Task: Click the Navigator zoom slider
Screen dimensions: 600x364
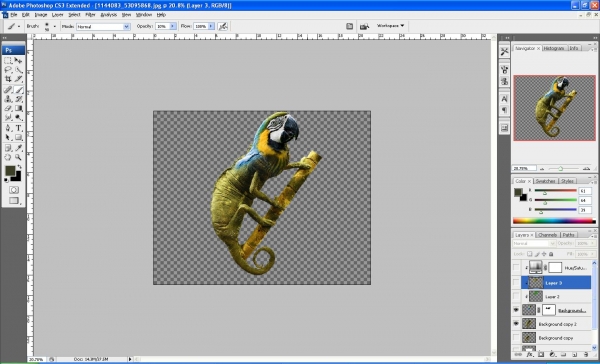Action: (x=561, y=168)
